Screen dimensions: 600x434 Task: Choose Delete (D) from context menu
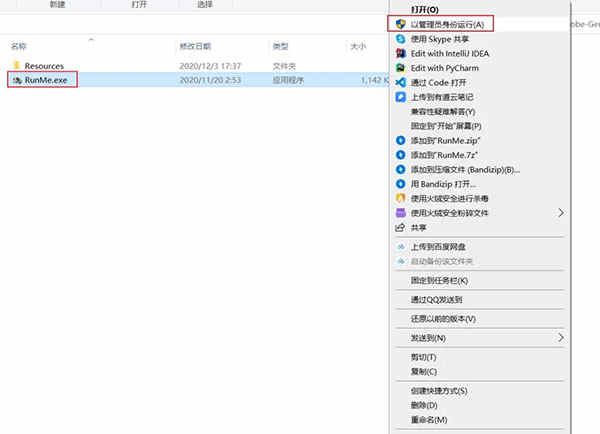point(424,405)
